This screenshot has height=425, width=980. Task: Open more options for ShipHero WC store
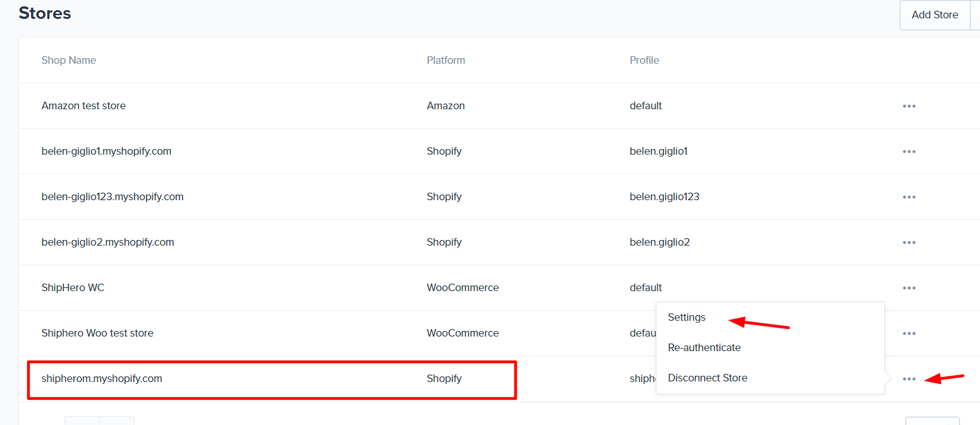[x=909, y=288]
